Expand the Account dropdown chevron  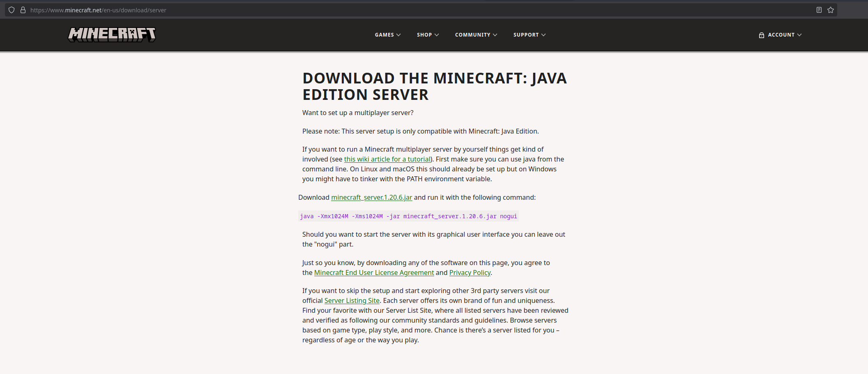tap(799, 35)
